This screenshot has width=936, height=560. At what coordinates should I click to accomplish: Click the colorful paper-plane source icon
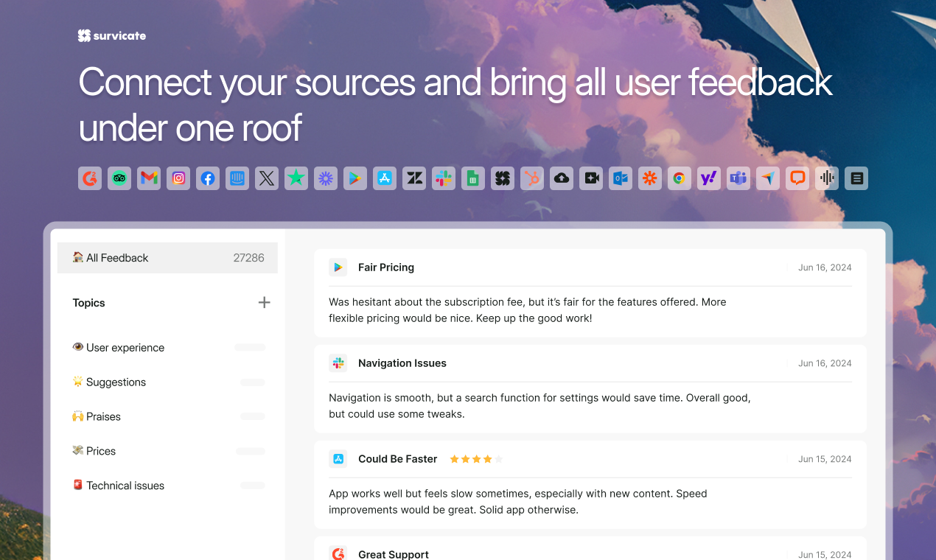pyautogui.click(x=768, y=178)
